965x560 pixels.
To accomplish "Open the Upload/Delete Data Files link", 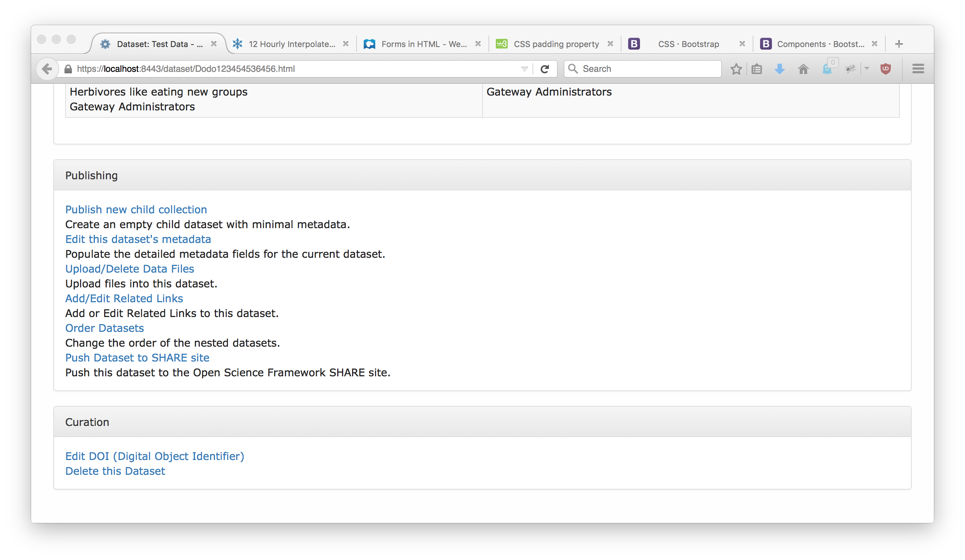I will point(129,269).
